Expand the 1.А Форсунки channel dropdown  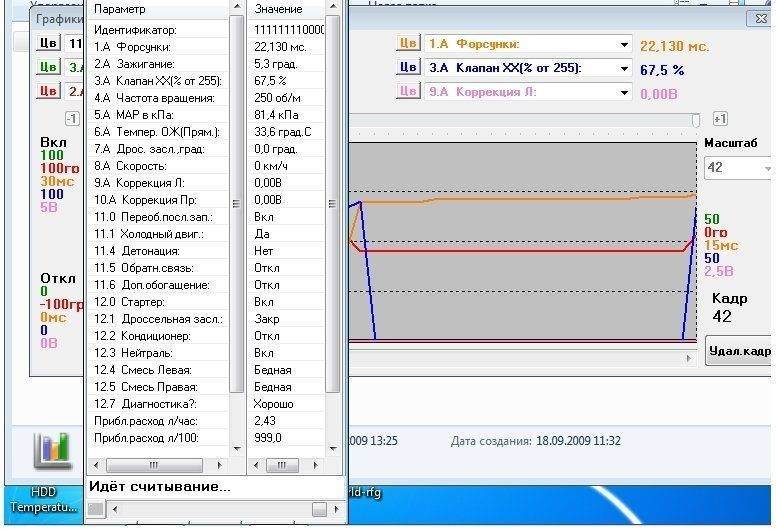click(x=624, y=45)
